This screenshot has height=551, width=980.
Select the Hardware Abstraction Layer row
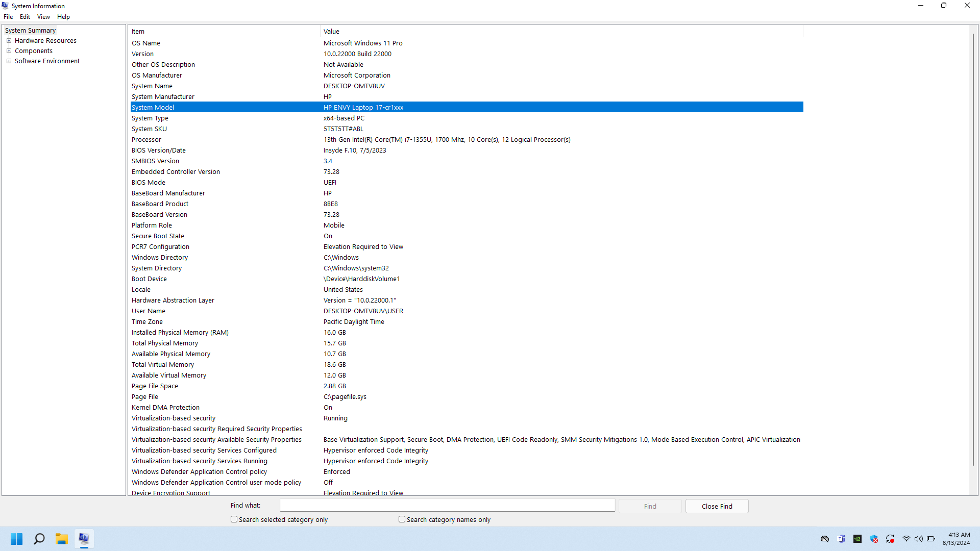tap(467, 300)
